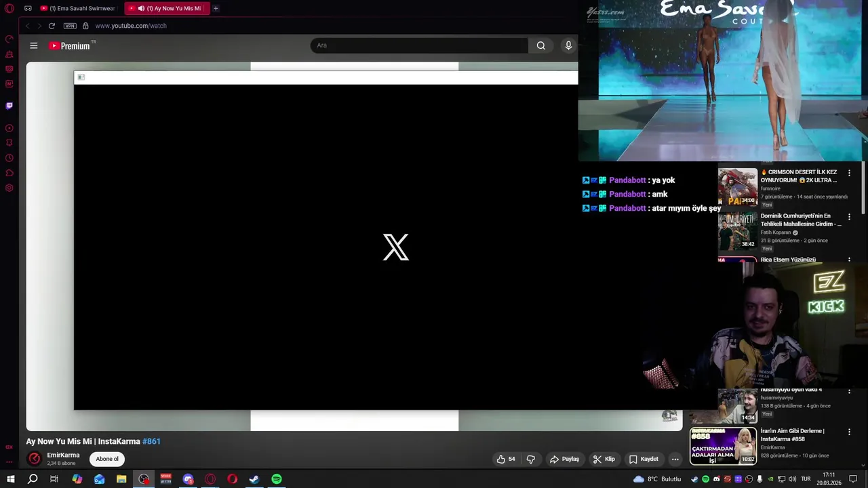Click the YouTube search magnifier button

540,45
